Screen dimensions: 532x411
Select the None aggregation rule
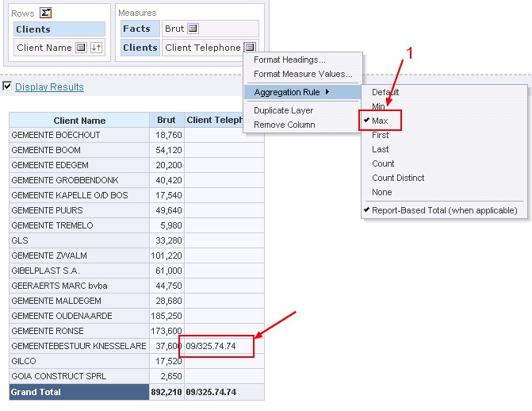381,192
